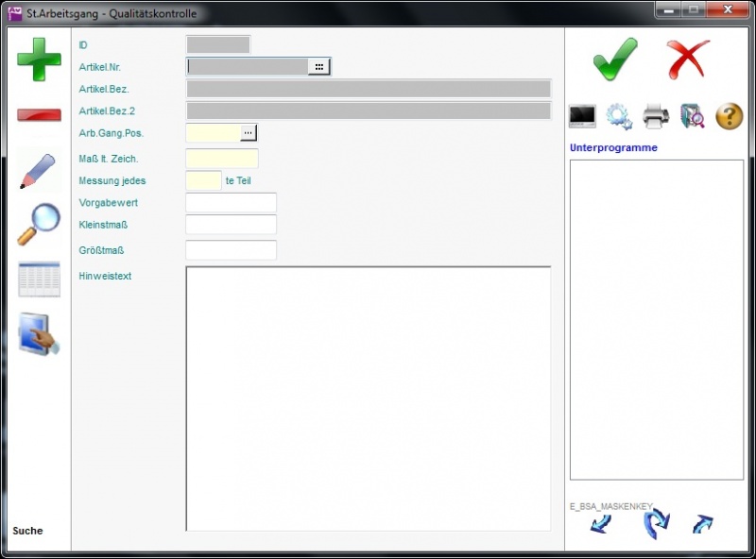Open the Arb.Gang.Pos. ellipsis lookup button
This screenshot has width=756, height=559.
pos(249,133)
